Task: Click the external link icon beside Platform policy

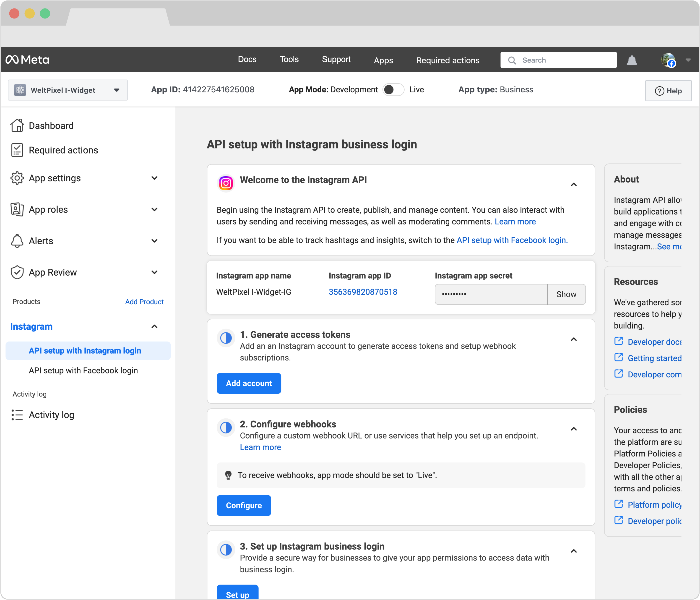Action: click(618, 504)
